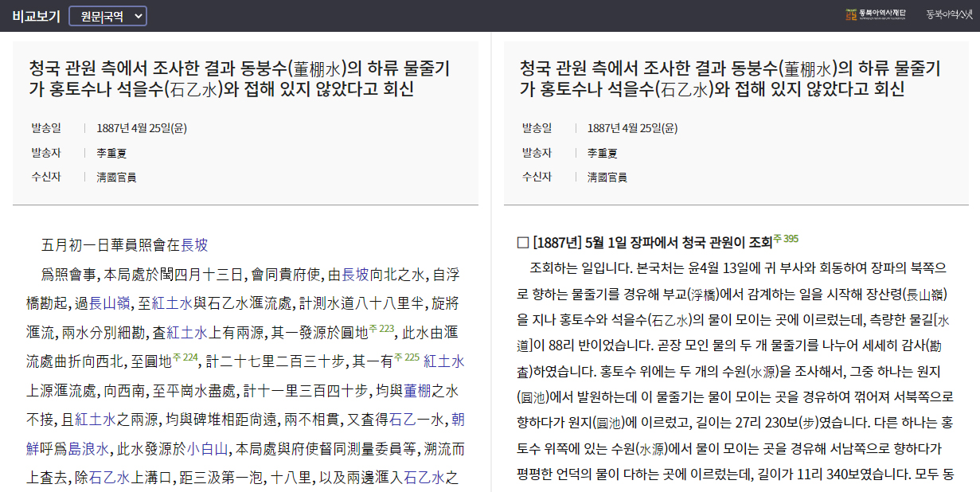The image size is (980, 492).
Task: Open footnote 주 395 in the translation heading
Action: tap(786, 239)
